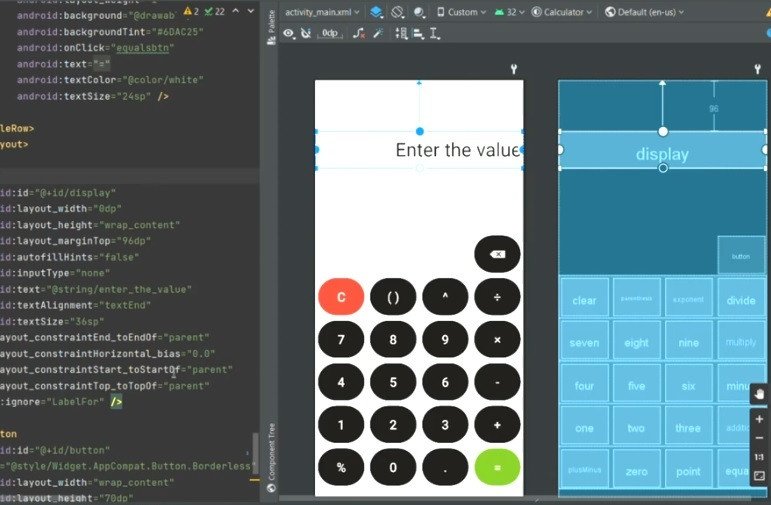Zoom in with the plus icon
The height and width of the screenshot is (505, 771).
759,420
